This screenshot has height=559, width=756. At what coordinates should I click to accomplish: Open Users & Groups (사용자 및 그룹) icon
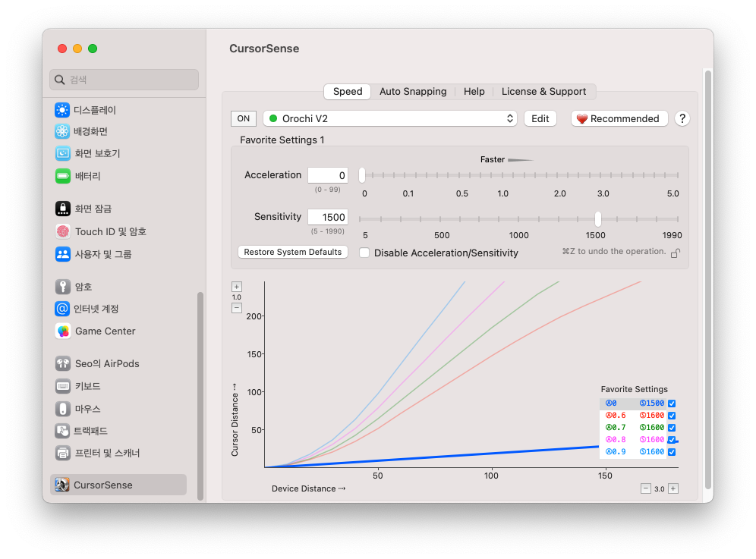click(x=62, y=254)
